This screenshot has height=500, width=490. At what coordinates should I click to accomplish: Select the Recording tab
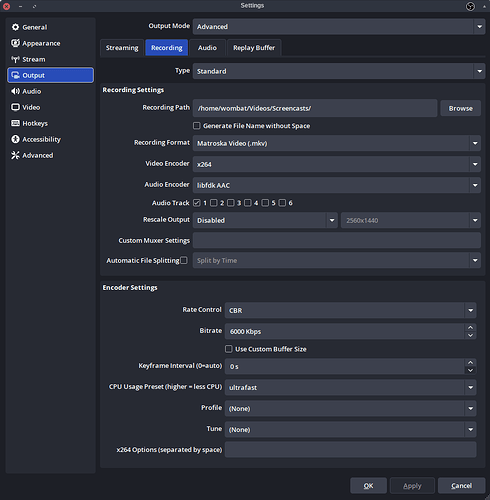[x=167, y=48]
